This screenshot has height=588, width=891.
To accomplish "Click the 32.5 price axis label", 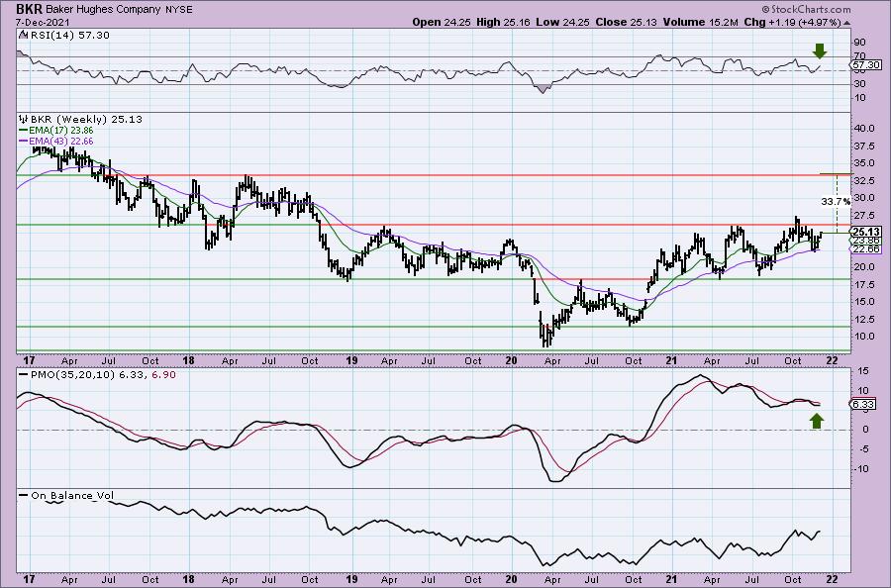I will [x=863, y=181].
